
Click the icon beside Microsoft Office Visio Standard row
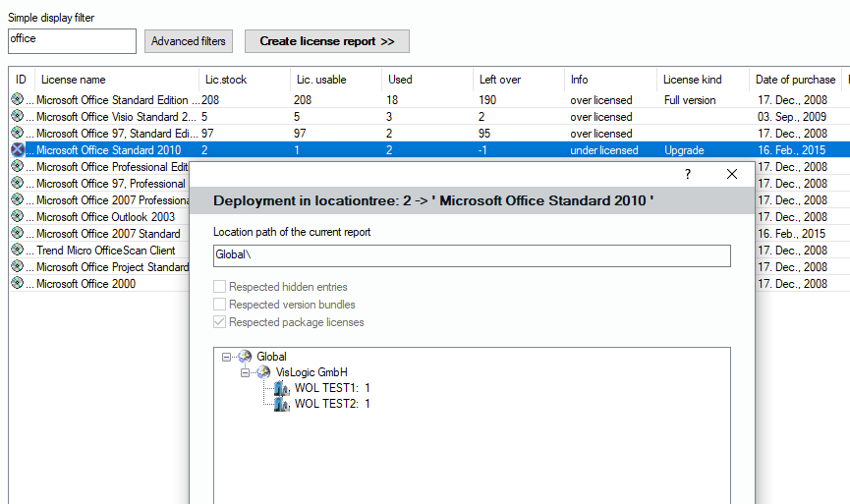(x=17, y=117)
